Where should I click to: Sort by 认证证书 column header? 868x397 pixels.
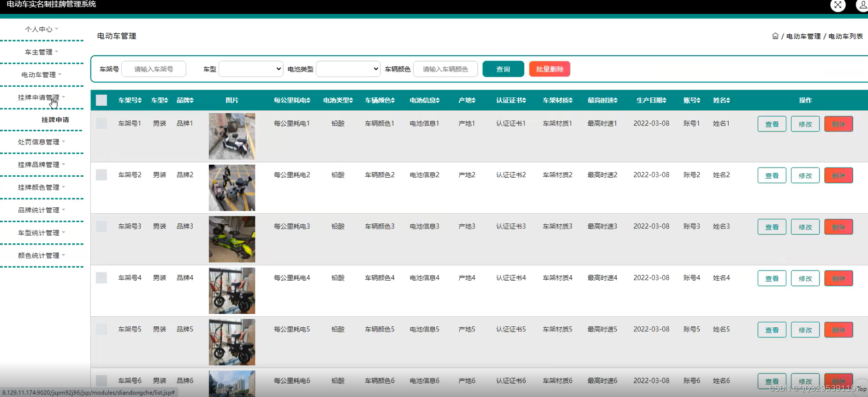(511, 100)
